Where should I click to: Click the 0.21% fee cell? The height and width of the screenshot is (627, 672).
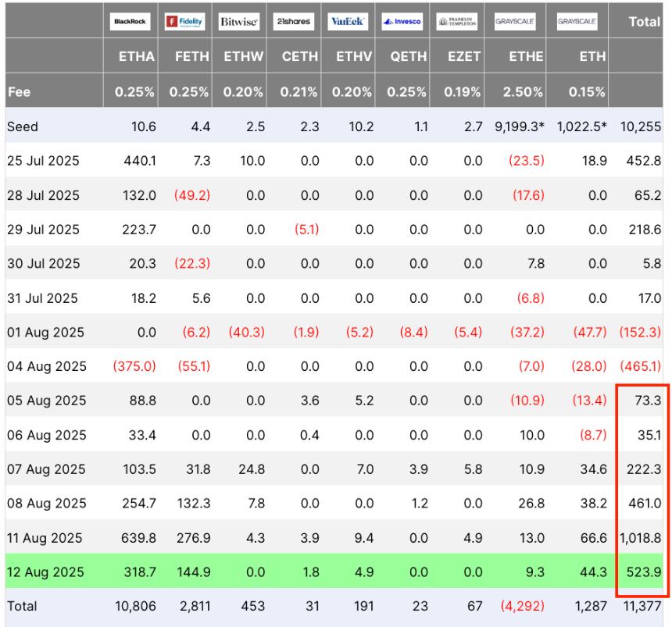pos(298,92)
